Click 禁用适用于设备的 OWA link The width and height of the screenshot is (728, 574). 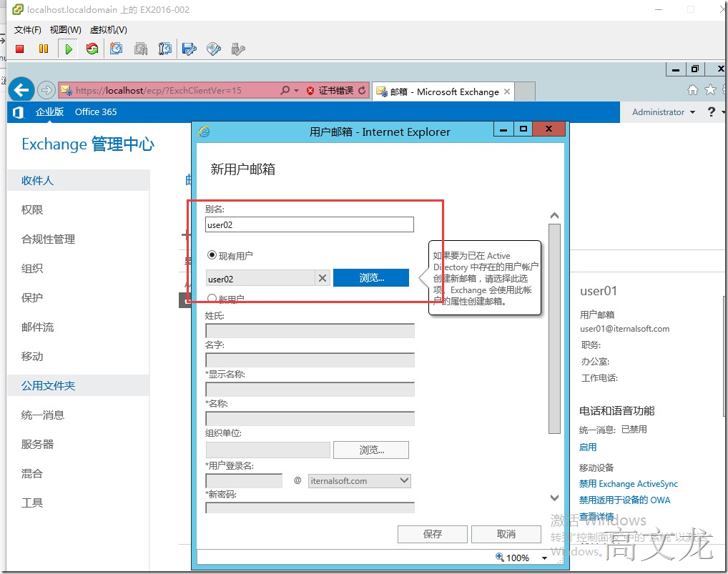(624, 500)
